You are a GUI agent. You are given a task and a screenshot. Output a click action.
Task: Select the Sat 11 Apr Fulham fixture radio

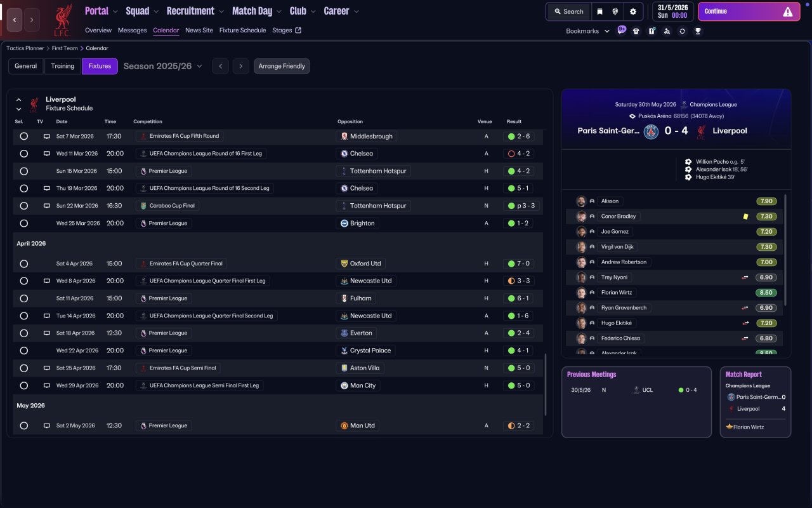pos(24,298)
